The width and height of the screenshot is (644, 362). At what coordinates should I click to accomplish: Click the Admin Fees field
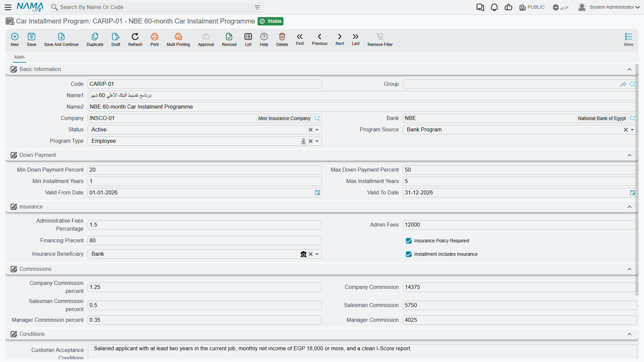point(520,225)
